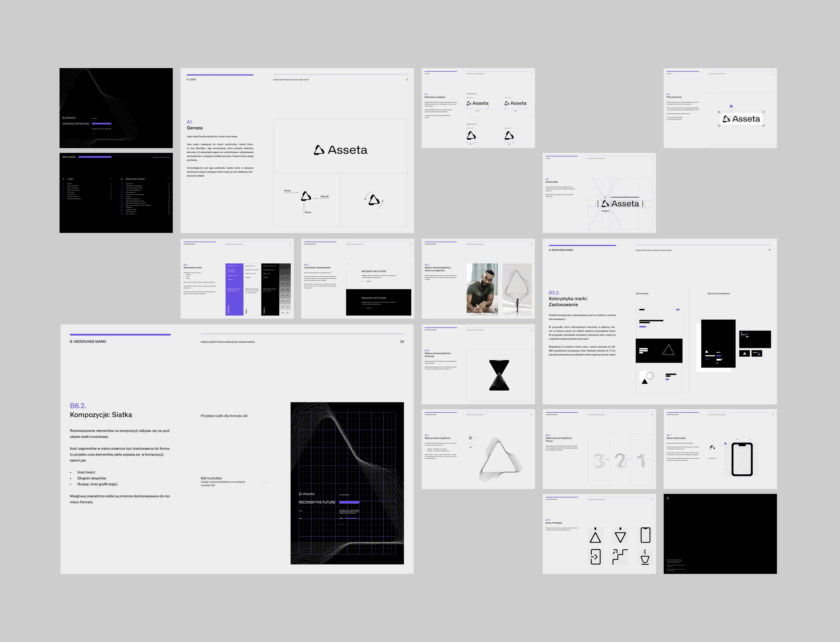Click the ascending stairs icon
The height and width of the screenshot is (642, 840).
point(620,557)
